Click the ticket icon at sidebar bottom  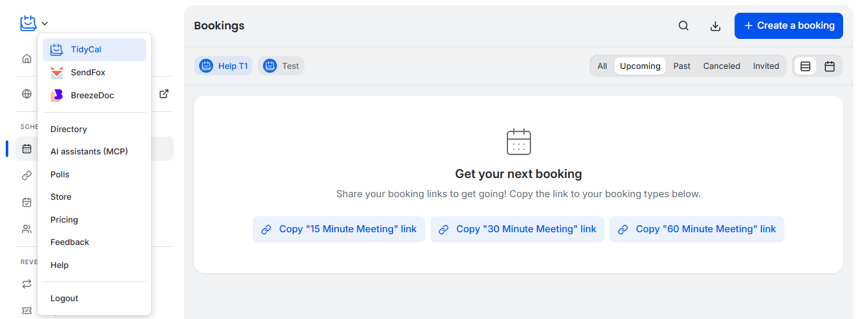27,311
